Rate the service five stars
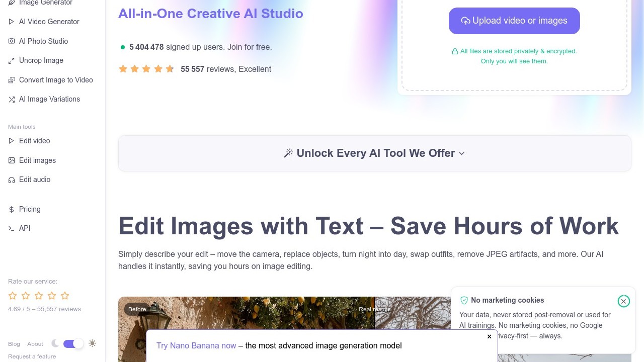The image size is (644, 362). click(65, 296)
